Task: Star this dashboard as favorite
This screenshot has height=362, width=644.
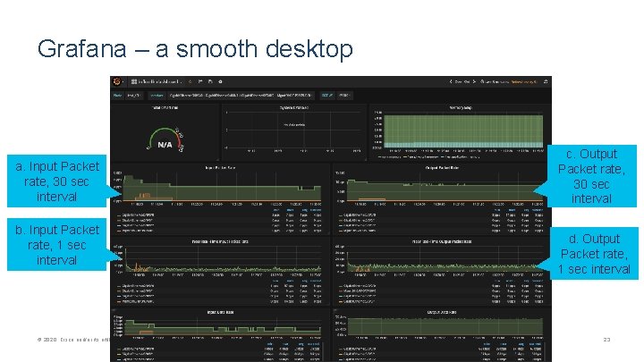Action: pos(191,81)
